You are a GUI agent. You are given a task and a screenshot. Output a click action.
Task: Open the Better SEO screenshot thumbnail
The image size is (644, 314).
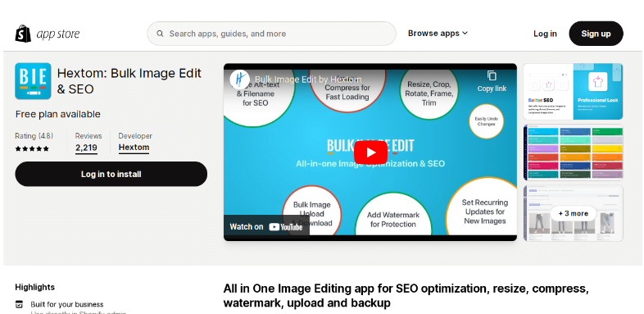point(573,91)
